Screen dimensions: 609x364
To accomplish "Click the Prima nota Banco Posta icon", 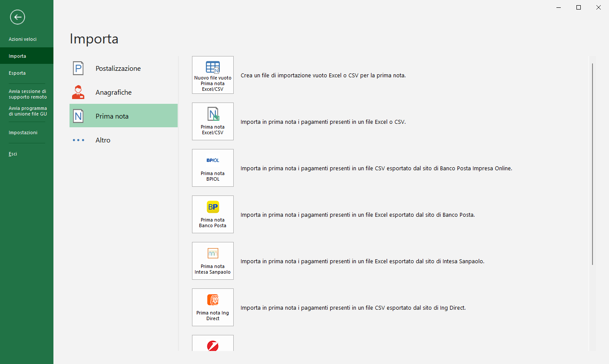I will click(213, 214).
